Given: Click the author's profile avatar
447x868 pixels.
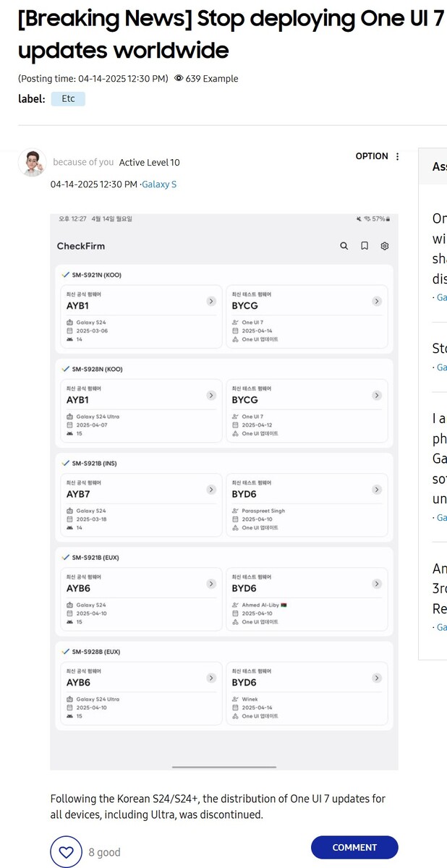Looking at the screenshot, I should click(x=33, y=163).
